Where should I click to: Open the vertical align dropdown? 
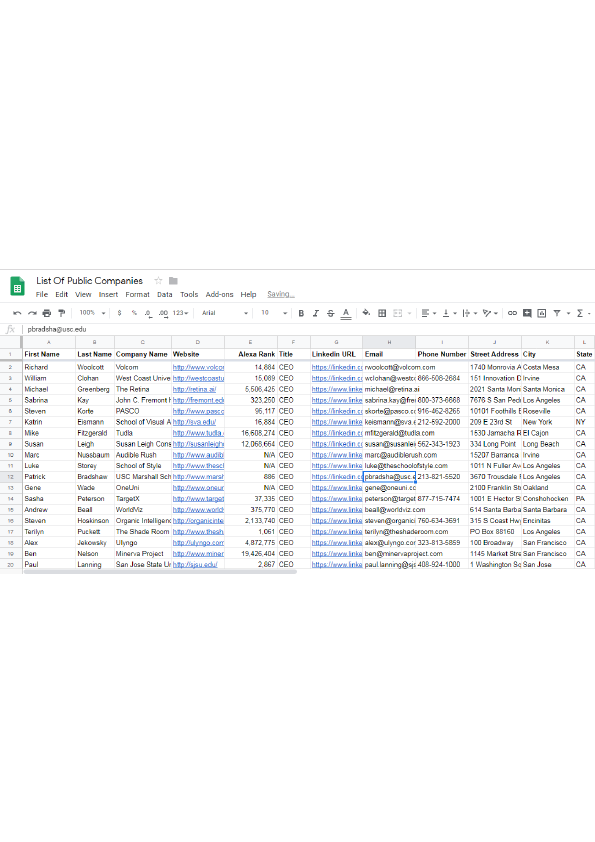449,313
